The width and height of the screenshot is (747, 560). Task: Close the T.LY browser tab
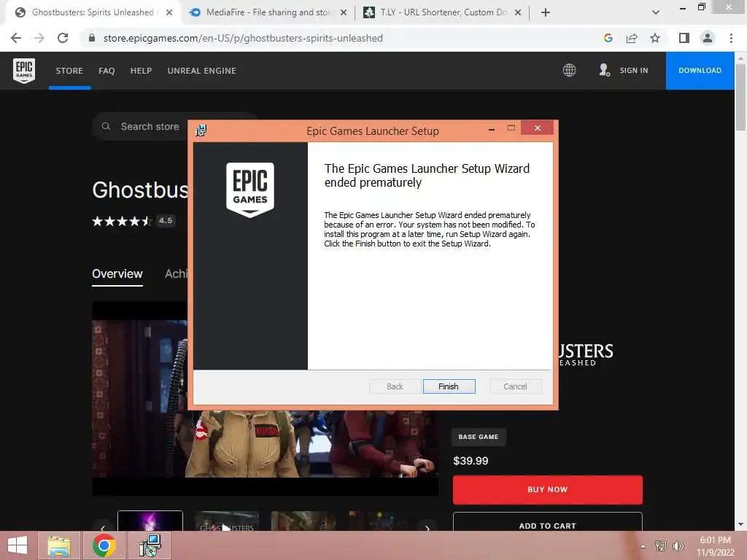(518, 12)
